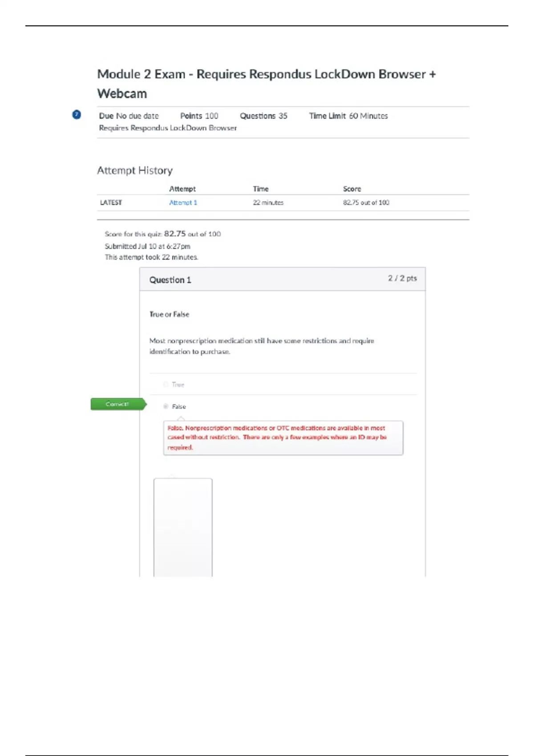534x756 pixels.
Task: Click the Attempt History heading
Action: coord(135,170)
